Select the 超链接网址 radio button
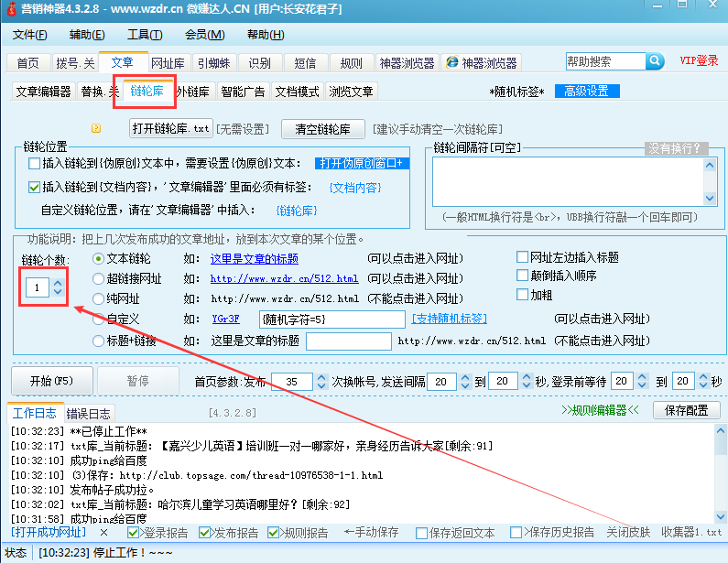This screenshot has height=563, width=728. (x=99, y=278)
